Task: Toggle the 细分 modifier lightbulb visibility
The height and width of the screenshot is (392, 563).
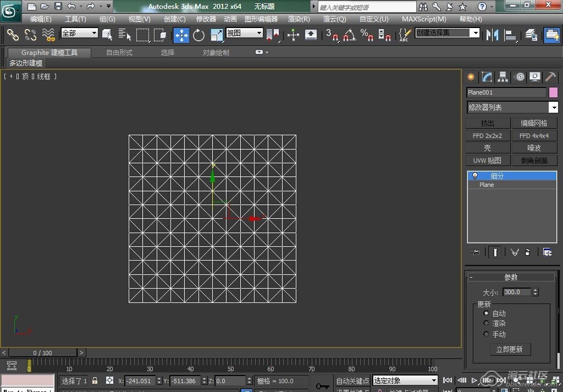Action: point(475,176)
